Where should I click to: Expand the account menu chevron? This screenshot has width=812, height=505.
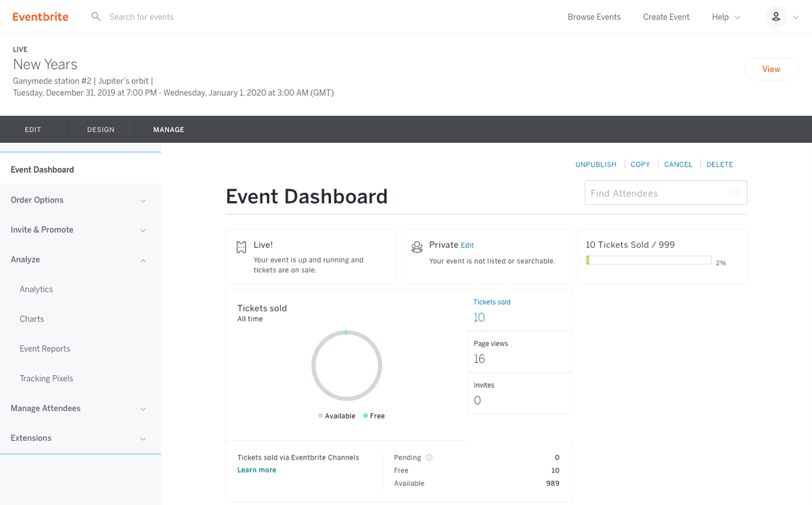pyautogui.click(x=796, y=18)
